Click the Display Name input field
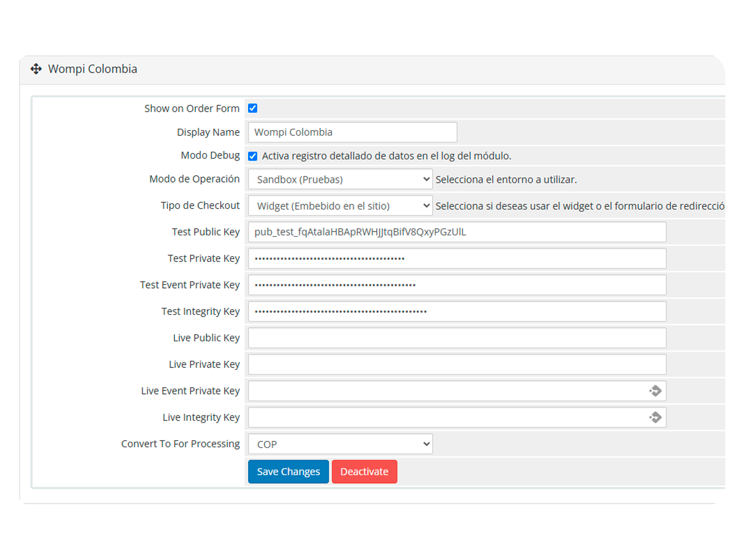This screenshot has width=739, height=560. (352, 132)
